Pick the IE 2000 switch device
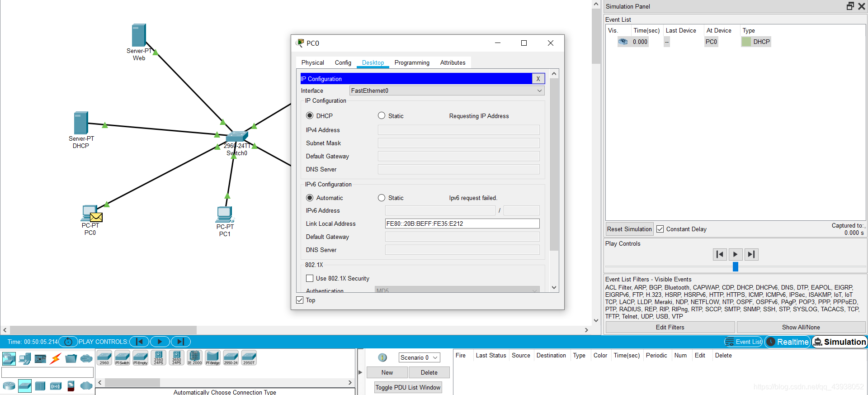This screenshot has height=395, width=868. point(195,357)
